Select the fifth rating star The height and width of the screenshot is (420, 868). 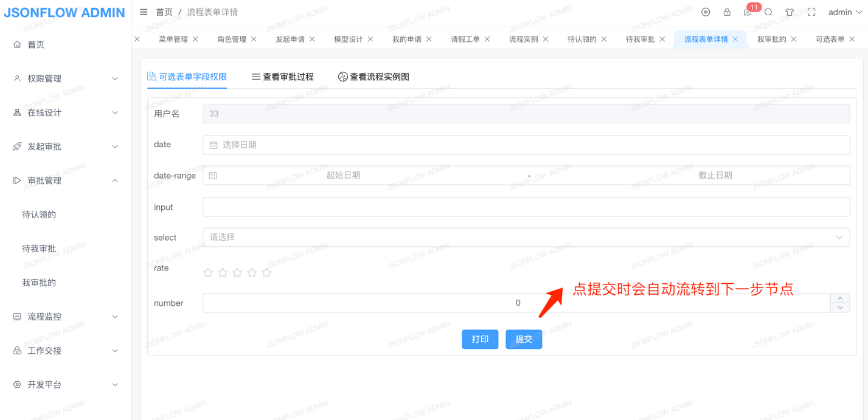[x=266, y=273]
